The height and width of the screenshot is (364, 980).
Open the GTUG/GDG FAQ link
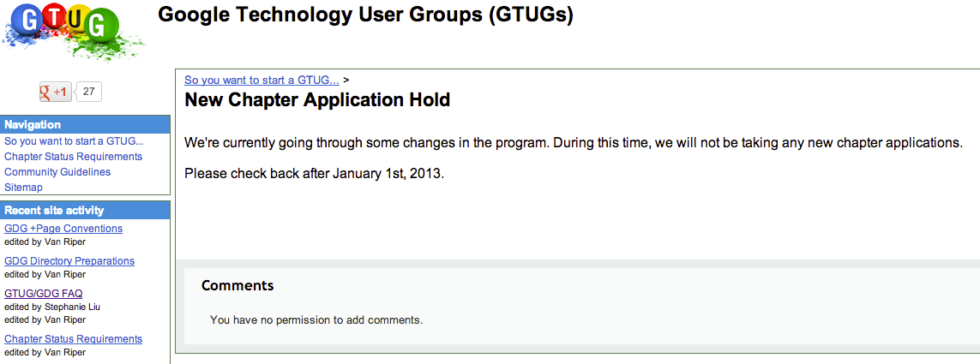(43, 294)
